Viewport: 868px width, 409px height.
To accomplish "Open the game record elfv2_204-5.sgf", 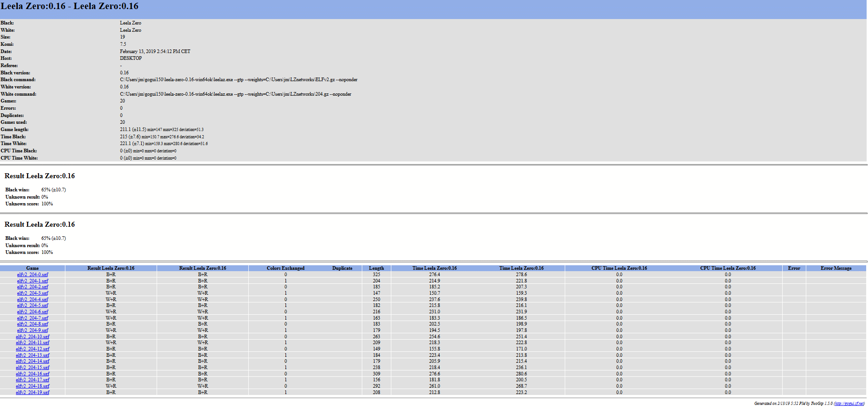I will 32,306.
